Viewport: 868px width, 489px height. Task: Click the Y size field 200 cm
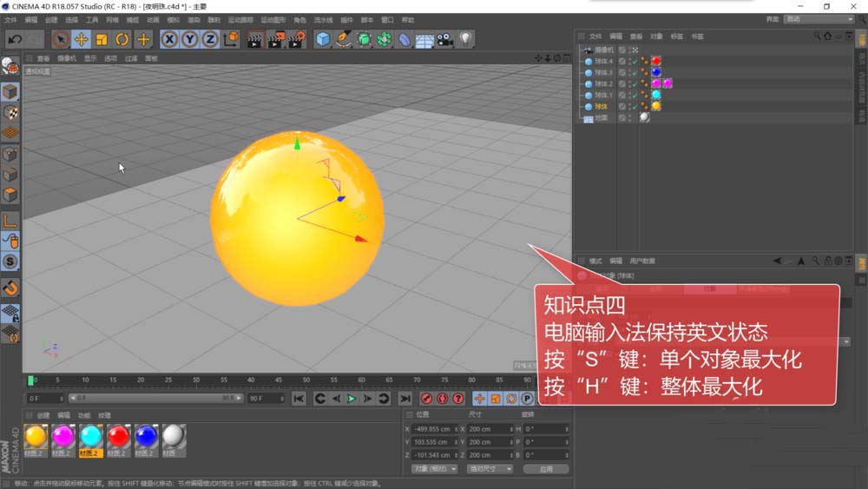tap(490, 442)
